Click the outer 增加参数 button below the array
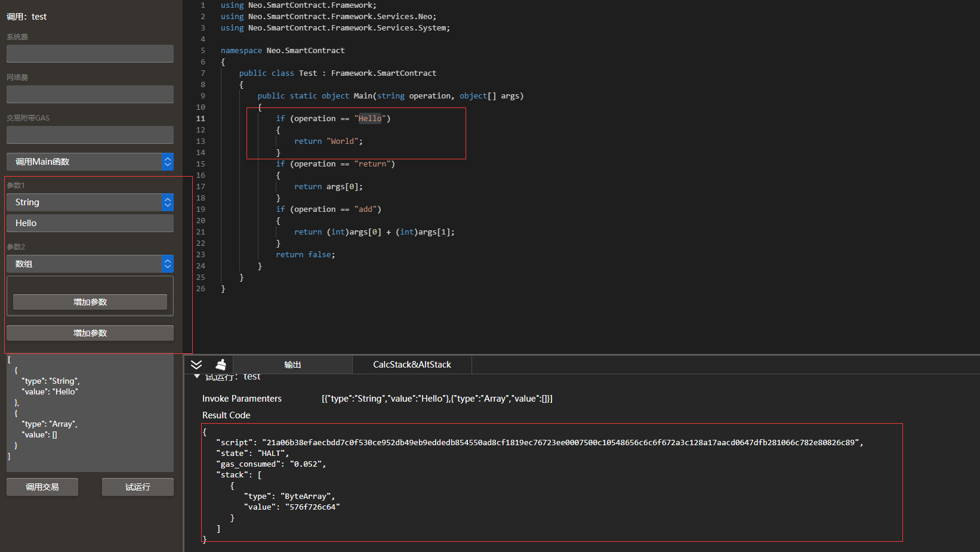 90,333
